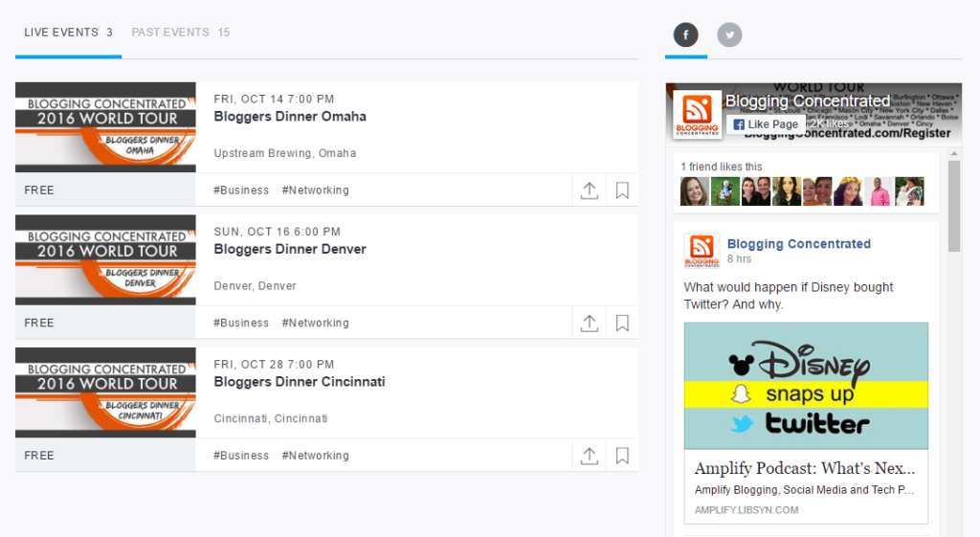This screenshot has height=537, width=980.
Task: Select #Networking tag on Cincinnati event
Action: 316,456
